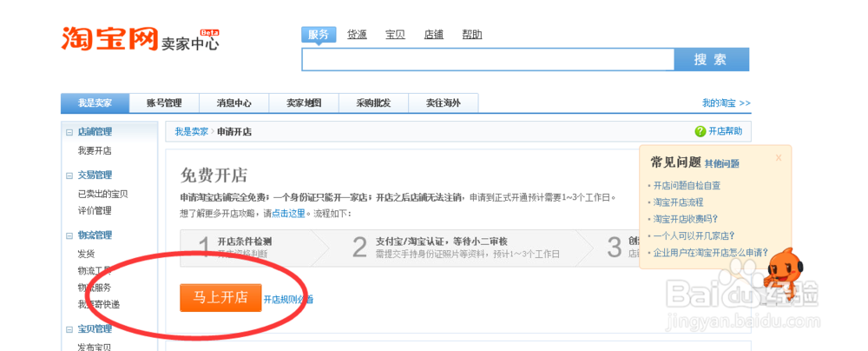Select the 货源 search tab
The width and height of the screenshot is (868, 351).
[357, 35]
